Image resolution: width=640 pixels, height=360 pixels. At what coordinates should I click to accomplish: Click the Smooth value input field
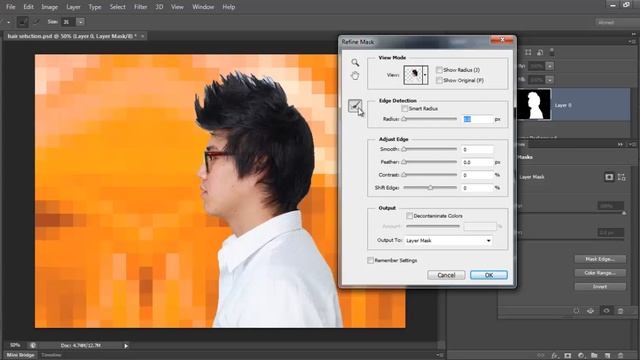point(477,149)
